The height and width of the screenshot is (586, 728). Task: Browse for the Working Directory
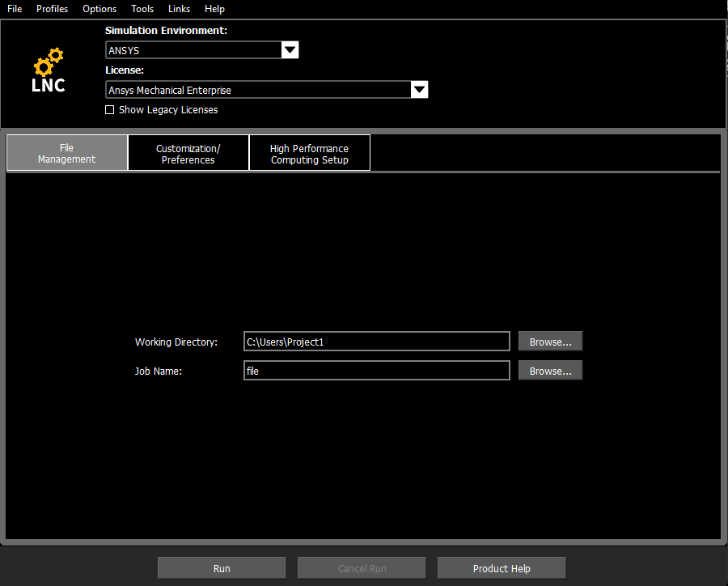tap(550, 342)
